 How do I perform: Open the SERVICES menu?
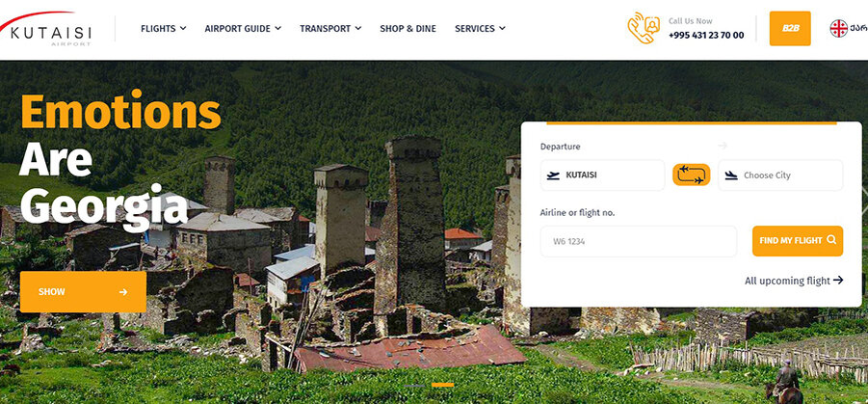coord(480,28)
